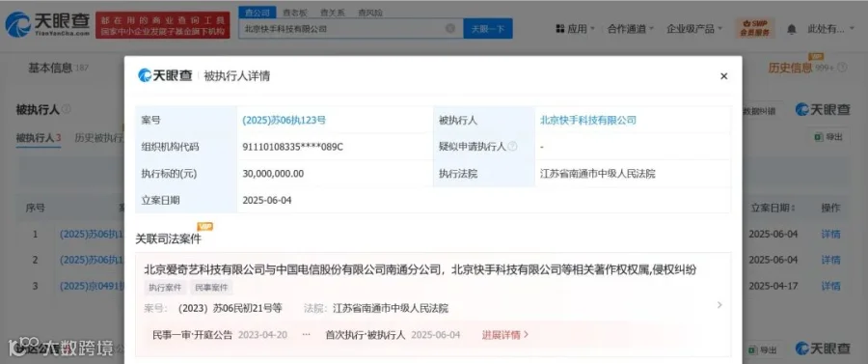Click 民事一审·开庭公告 progress entry

(193, 335)
